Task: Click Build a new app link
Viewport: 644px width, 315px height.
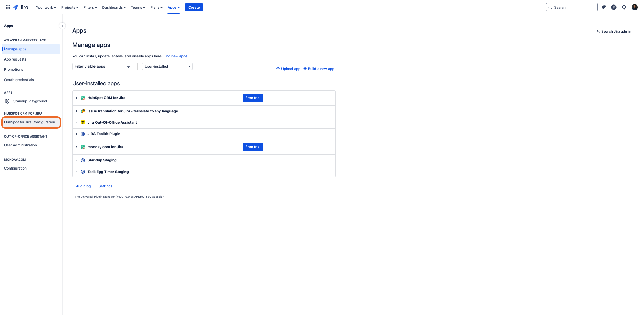Action: 321,69
